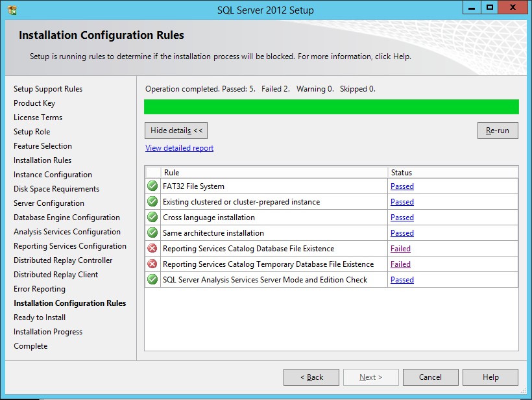Click the disabled Next button
Image resolution: width=532 pixels, height=400 pixels.
click(371, 377)
